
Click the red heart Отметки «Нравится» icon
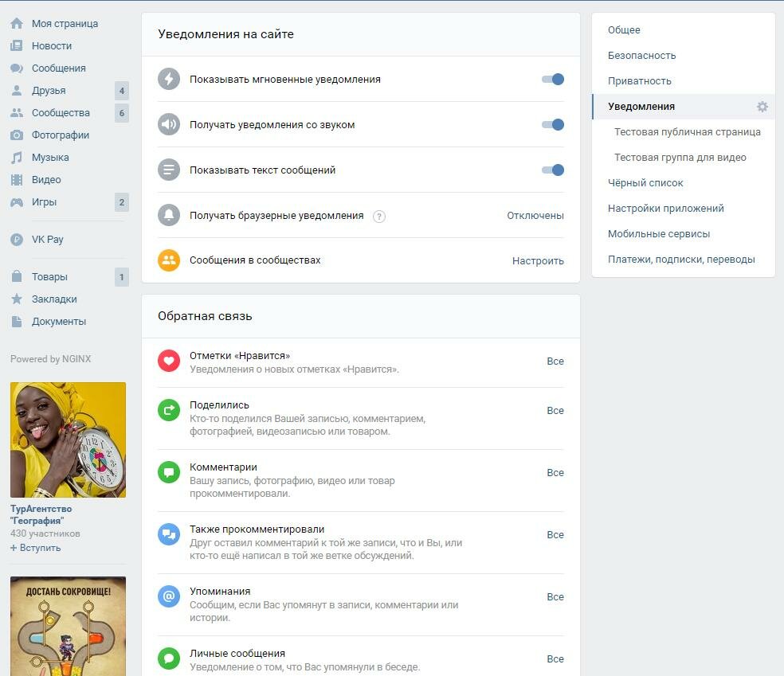169,361
